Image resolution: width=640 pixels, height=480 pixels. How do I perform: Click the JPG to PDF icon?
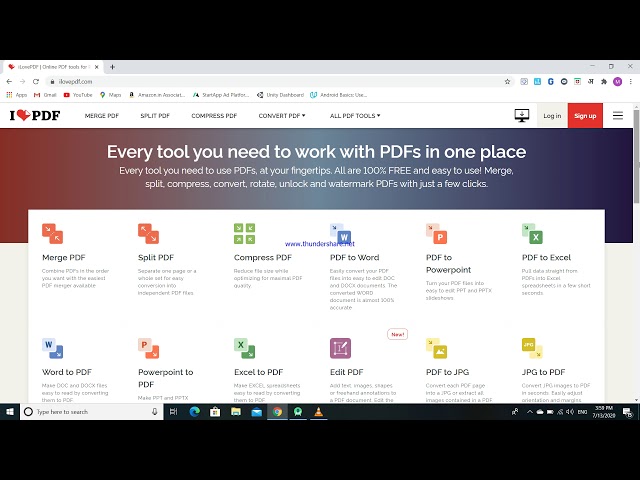532,348
